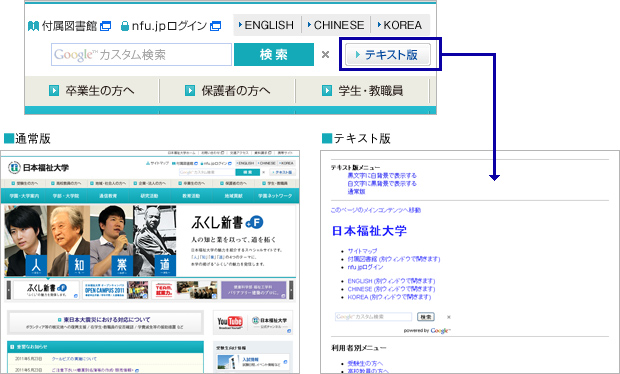Viewport: 620px width, 374px height.
Task: Open 地域貢献 tab in the 通常版 page
Action: pyautogui.click(x=233, y=196)
